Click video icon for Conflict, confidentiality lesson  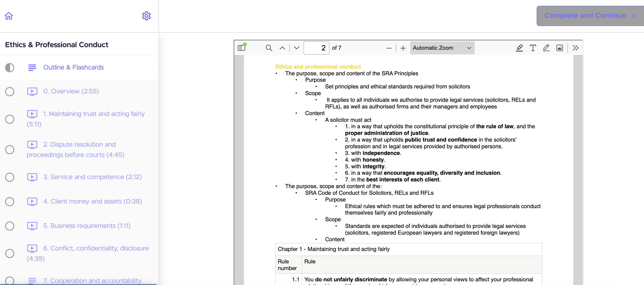(32, 248)
